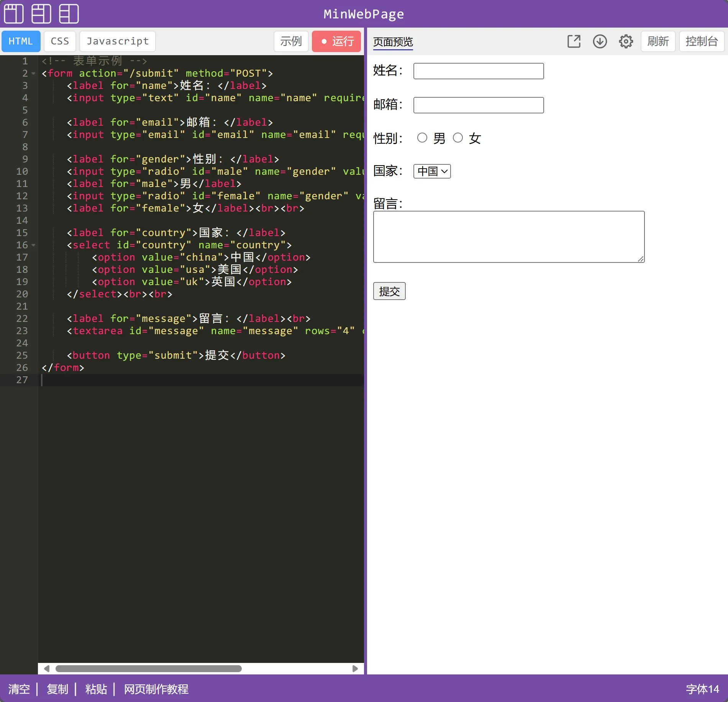Viewport: 728px width, 702px height.
Task: Click inside the 留言 message textarea
Action: click(509, 237)
